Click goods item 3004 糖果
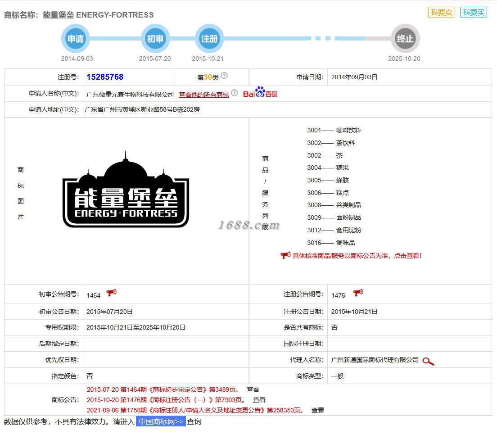 pyautogui.click(x=328, y=168)
